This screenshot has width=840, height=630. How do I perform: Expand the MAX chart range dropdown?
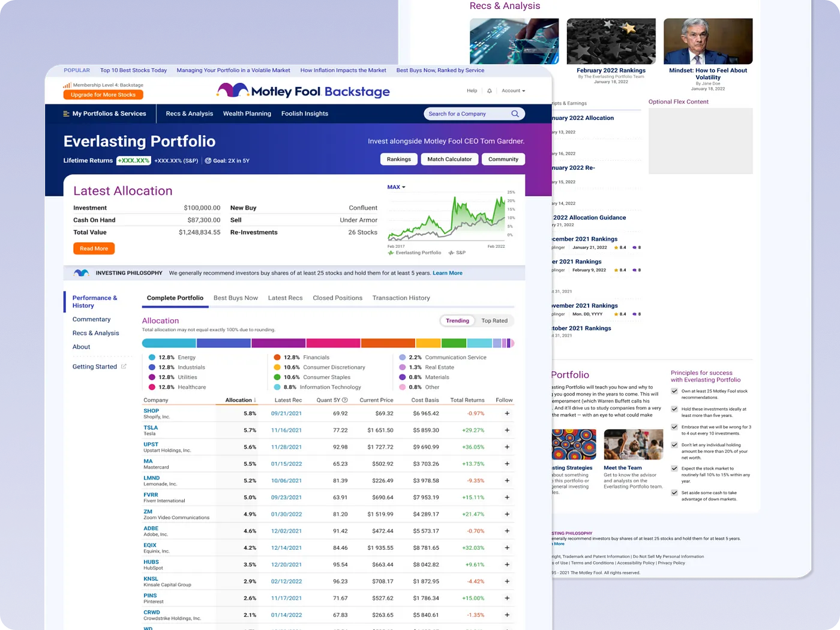[x=396, y=187]
